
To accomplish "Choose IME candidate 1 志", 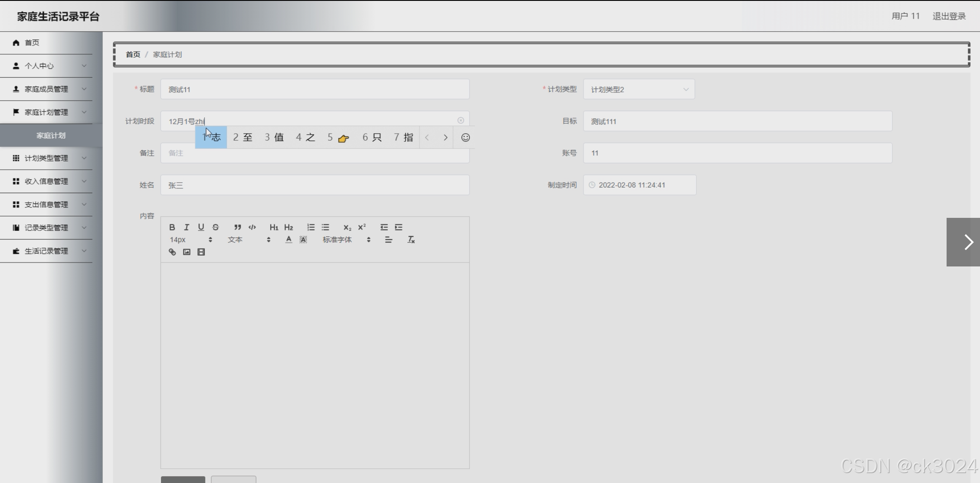I will point(211,137).
